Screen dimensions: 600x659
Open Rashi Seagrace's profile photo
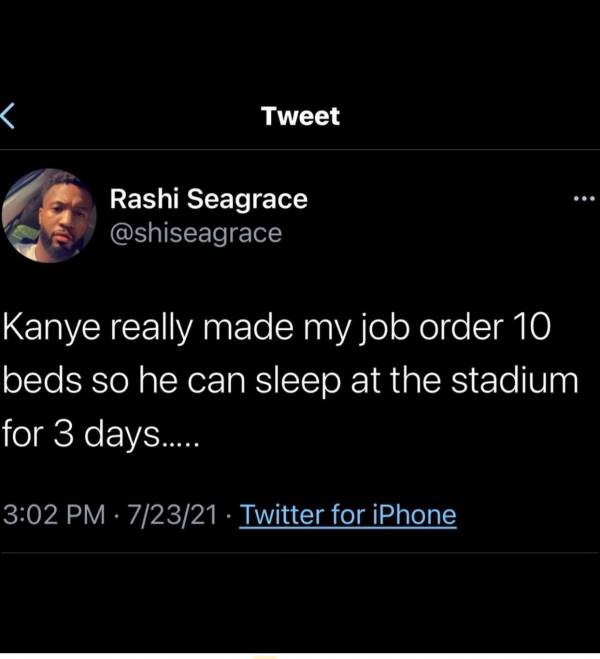[49, 216]
